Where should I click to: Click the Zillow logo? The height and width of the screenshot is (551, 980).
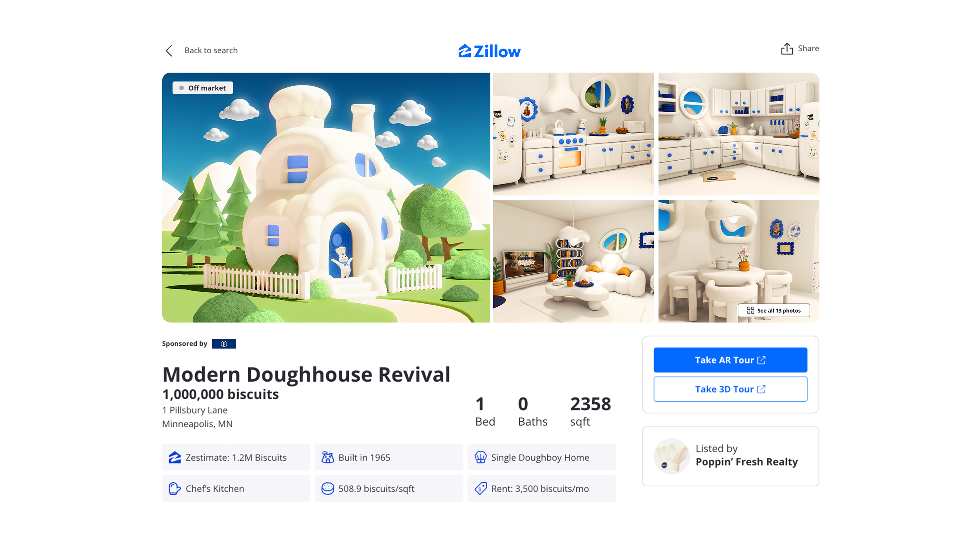click(x=490, y=51)
